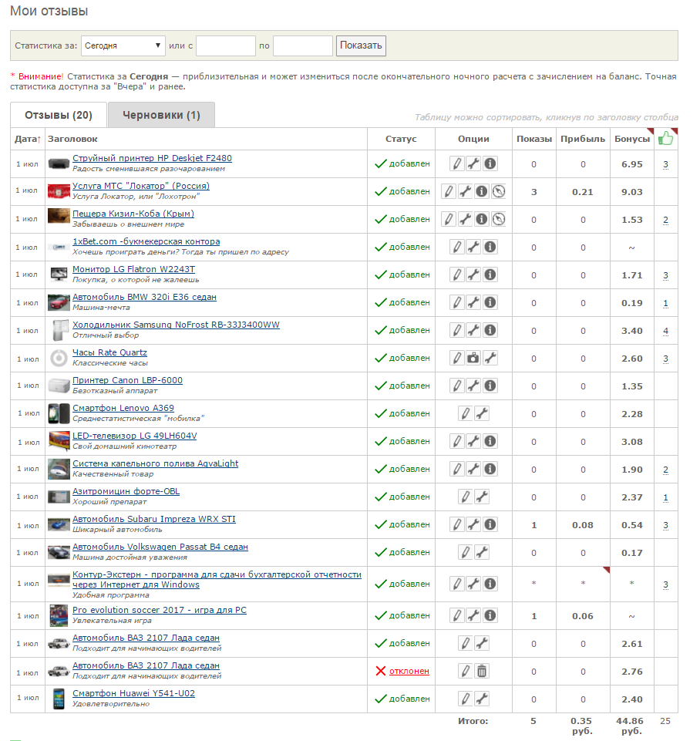
Task: Show info for BMW 320i E36 review
Action: point(490,302)
